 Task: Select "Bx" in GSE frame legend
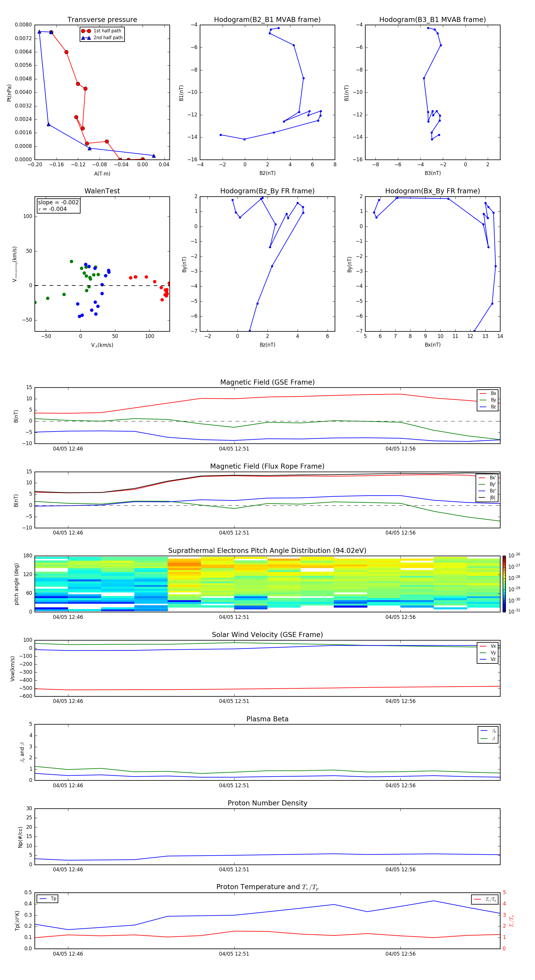click(x=488, y=393)
